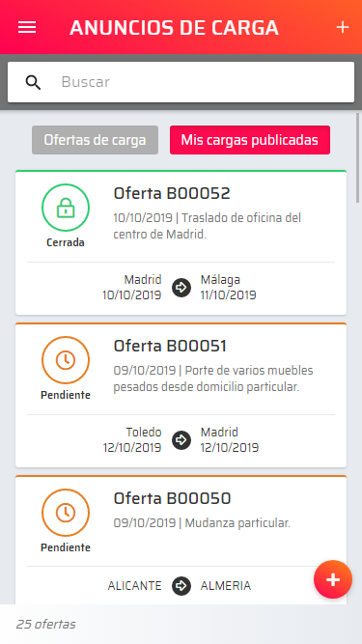Open the hamburger menu
Screen dimensions: 362x644
click(27, 28)
